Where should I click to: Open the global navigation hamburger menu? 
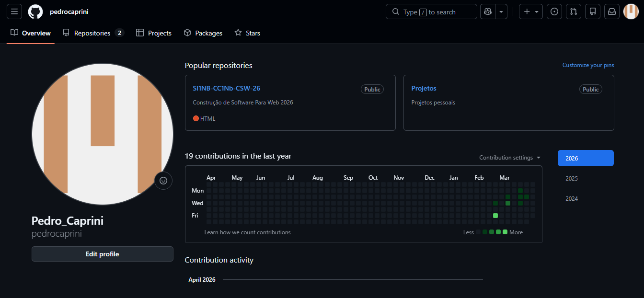(14, 11)
